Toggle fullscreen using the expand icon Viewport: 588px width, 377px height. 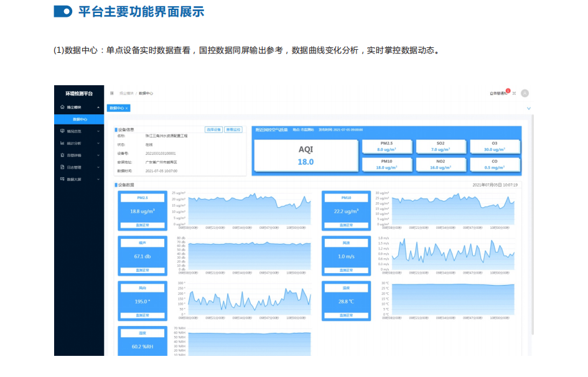tap(515, 93)
